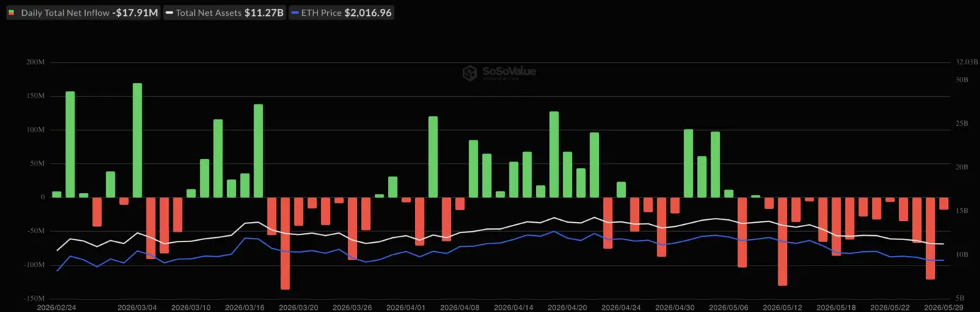980x312 pixels.
Task: Click the 150M left axis label
Action: [x=35, y=96]
